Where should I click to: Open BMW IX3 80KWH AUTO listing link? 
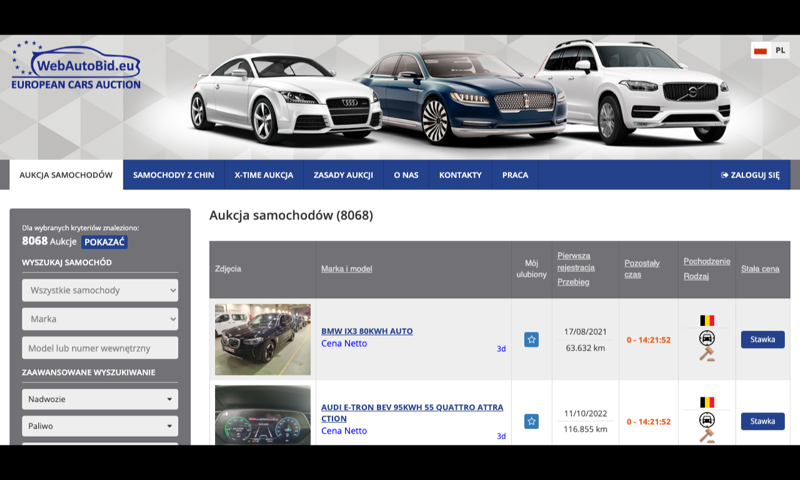367,331
